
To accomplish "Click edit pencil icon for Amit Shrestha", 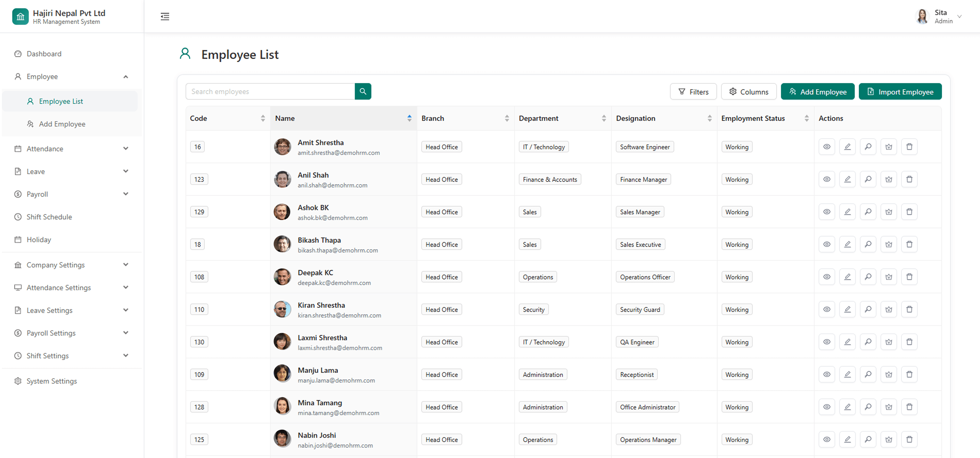I will tap(847, 147).
